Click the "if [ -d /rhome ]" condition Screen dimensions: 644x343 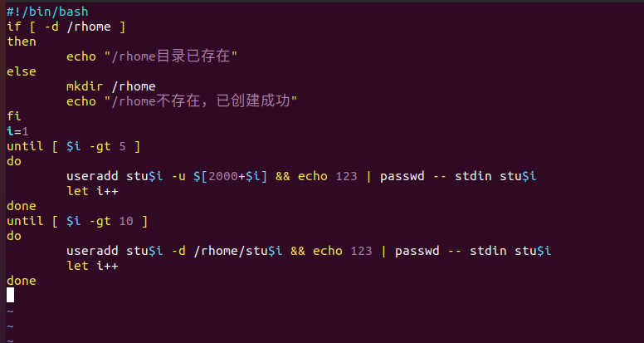66,27
